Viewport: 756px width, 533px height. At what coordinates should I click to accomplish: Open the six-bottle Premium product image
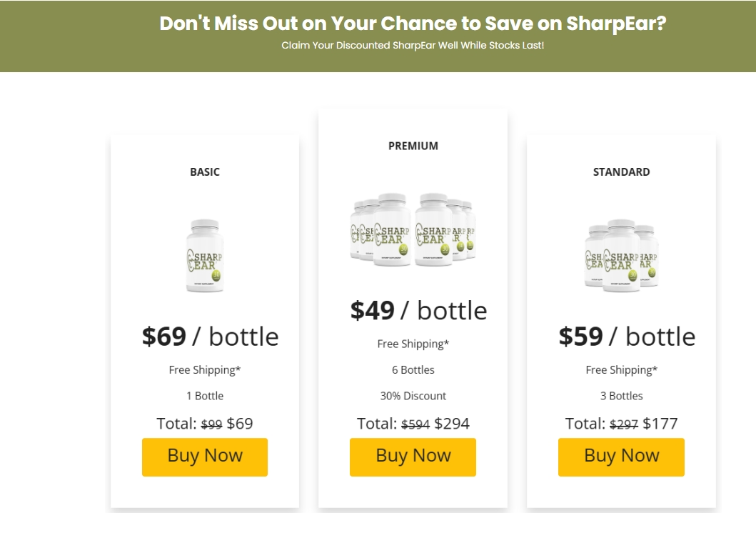[x=413, y=229]
